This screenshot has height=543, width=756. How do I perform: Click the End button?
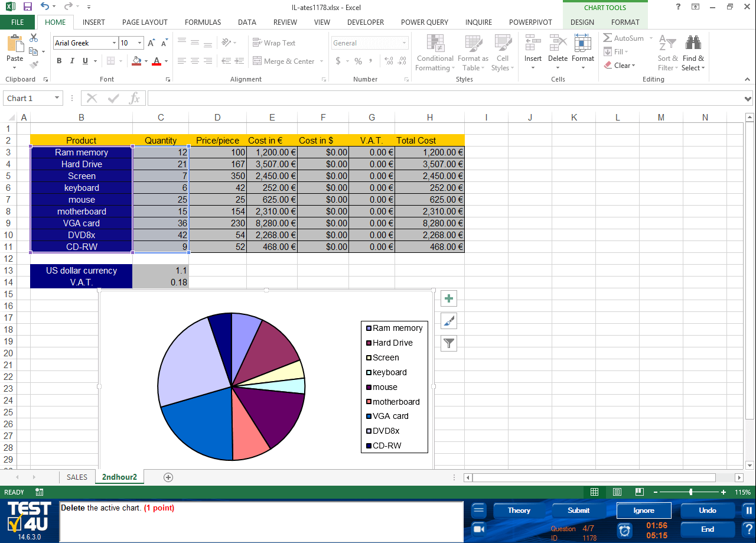tap(708, 529)
